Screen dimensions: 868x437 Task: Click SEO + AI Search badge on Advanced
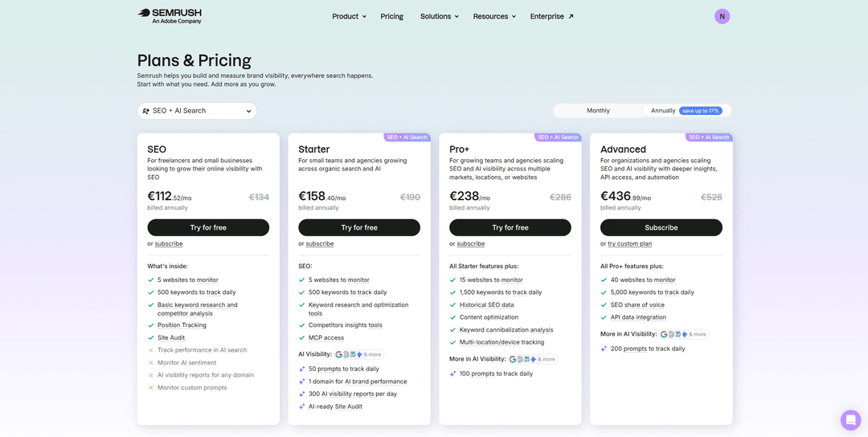tap(709, 137)
